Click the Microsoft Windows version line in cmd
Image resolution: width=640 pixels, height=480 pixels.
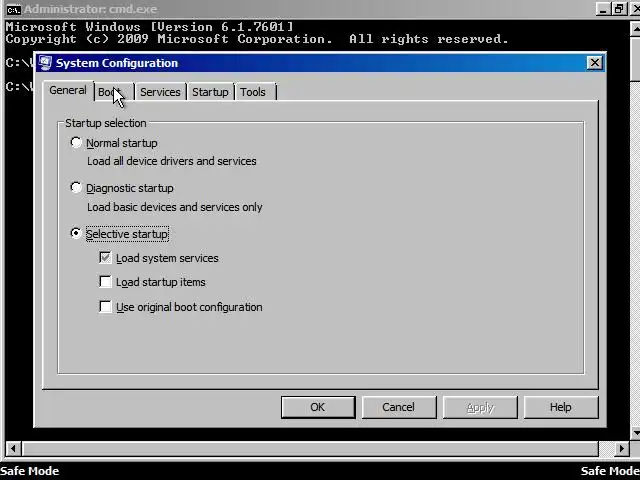click(149, 27)
